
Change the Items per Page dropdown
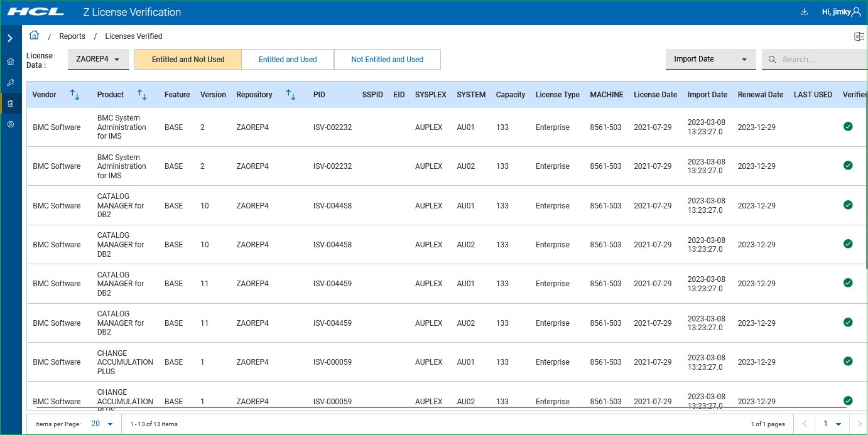(102, 424)
